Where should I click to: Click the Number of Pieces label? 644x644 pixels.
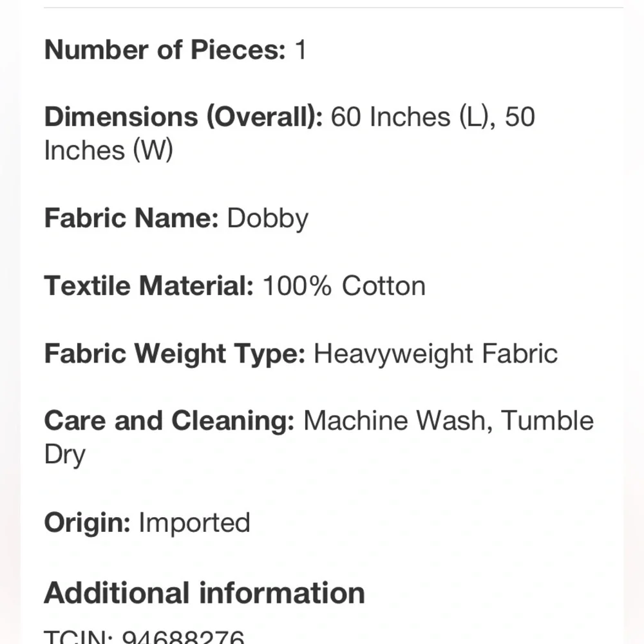[165, 50]
